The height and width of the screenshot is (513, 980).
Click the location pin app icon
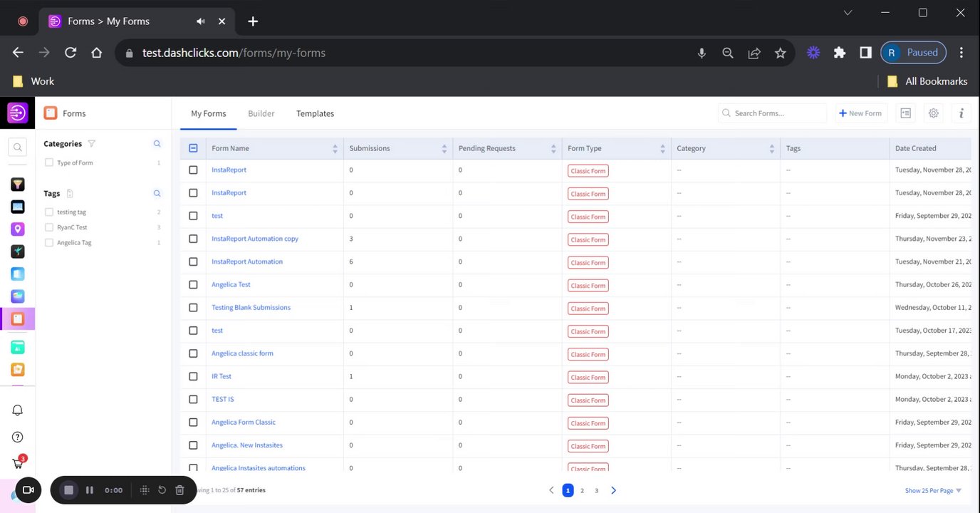coord(18,229)
